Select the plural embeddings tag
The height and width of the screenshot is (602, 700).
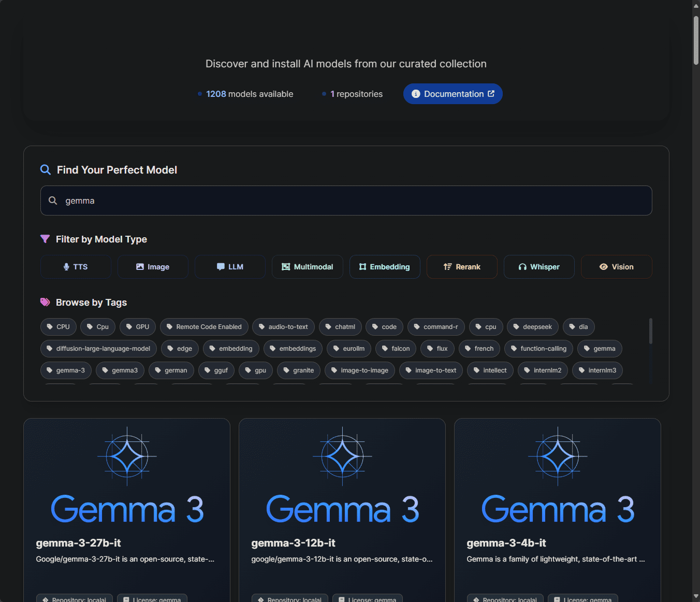(293, 349)
